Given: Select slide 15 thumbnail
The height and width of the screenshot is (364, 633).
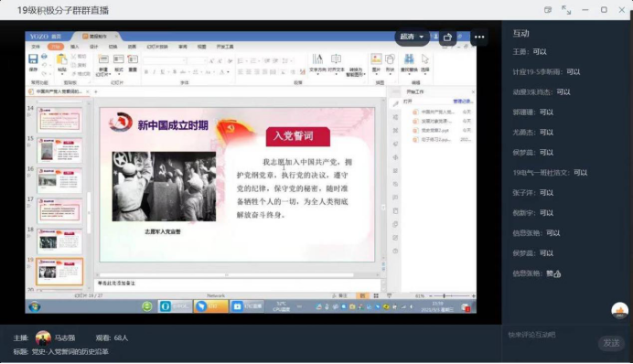Looking at the screenshot, I should [59, 150].
